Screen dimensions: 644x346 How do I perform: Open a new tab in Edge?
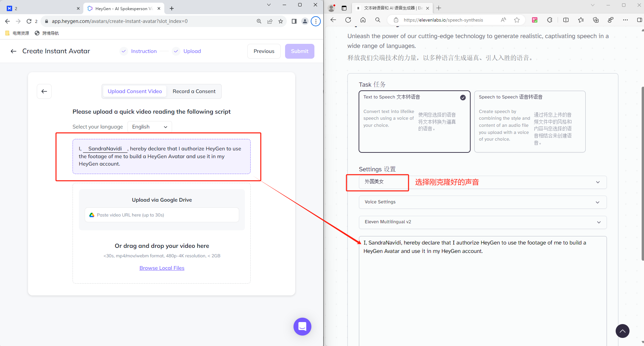(x=439, y=8)
